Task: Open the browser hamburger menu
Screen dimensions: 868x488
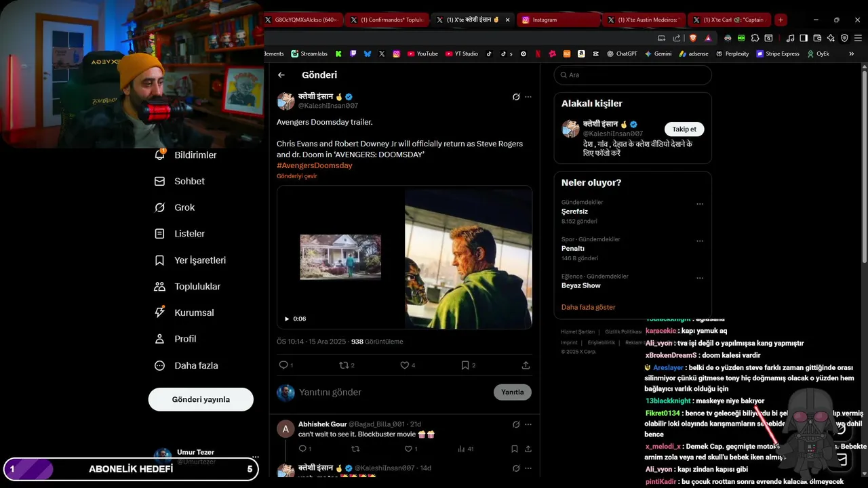Action: [x=858, y=38]
